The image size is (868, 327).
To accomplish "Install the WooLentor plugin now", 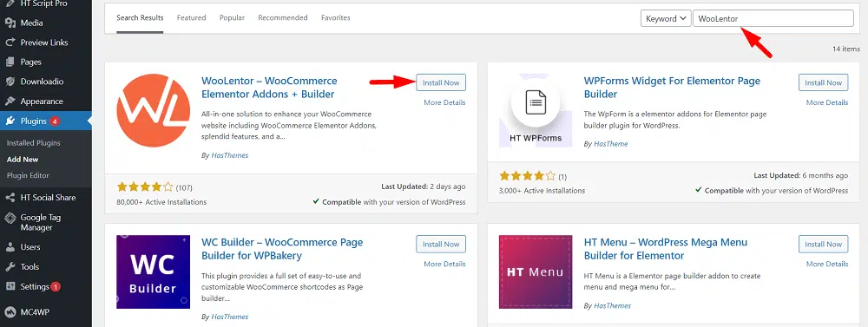I will point(441,82).
